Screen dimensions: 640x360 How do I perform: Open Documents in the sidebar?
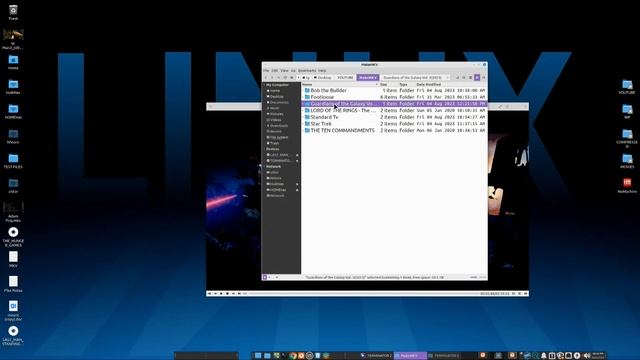pos(278,102)
